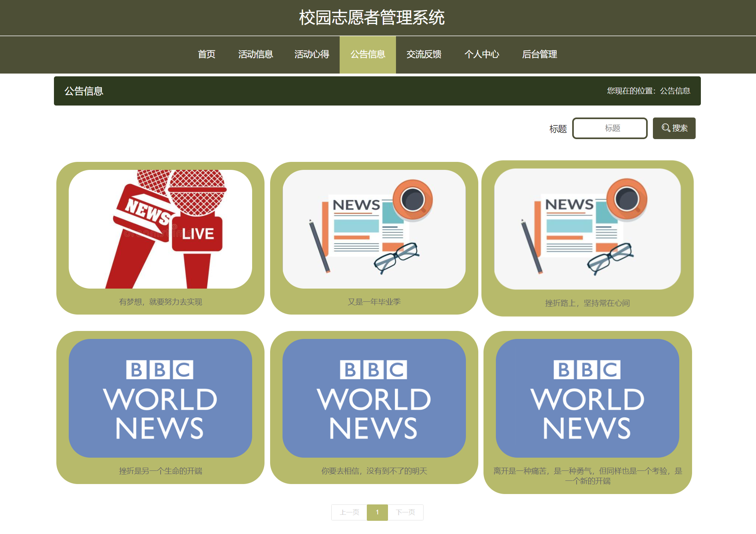
Task: Go to the 活动信息 menu item
Action: coord(256,54)
